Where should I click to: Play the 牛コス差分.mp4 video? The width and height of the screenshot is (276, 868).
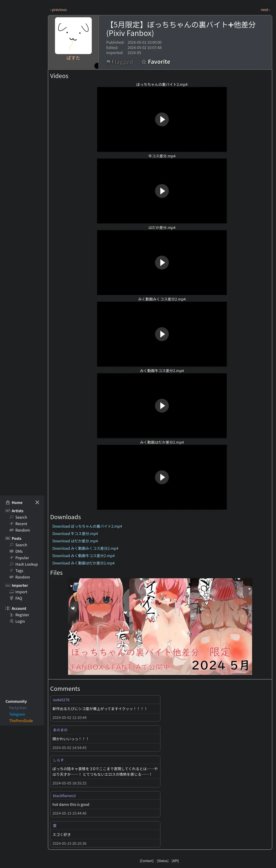pyautogui.click(x=162, y=191)
